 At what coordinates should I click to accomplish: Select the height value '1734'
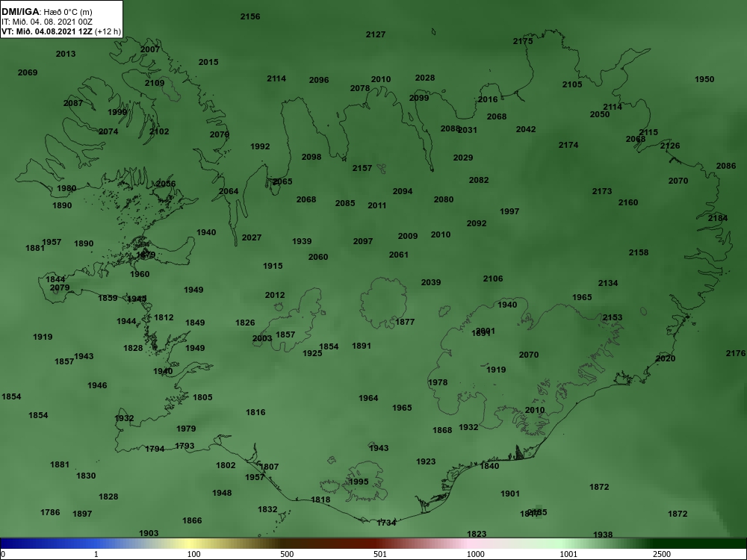point(386,523)
